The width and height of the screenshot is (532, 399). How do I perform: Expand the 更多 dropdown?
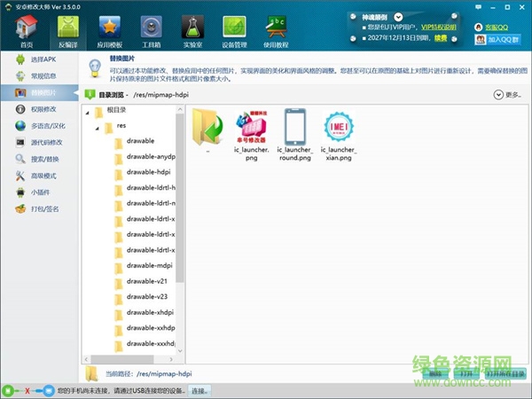click(x=502, y=94)
